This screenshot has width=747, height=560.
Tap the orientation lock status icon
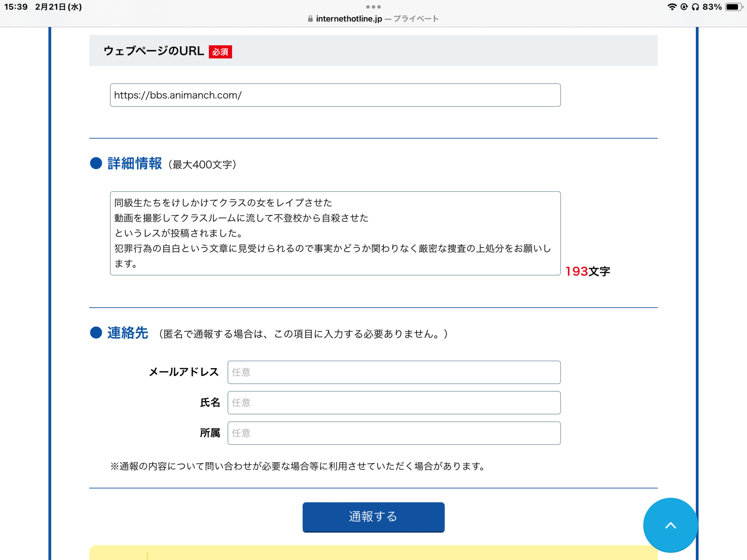point(684,7)
